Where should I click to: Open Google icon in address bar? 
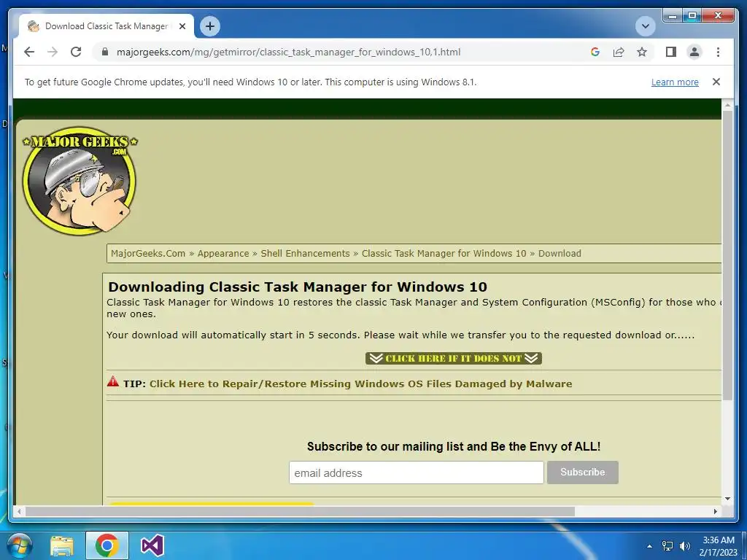[595, 52]
